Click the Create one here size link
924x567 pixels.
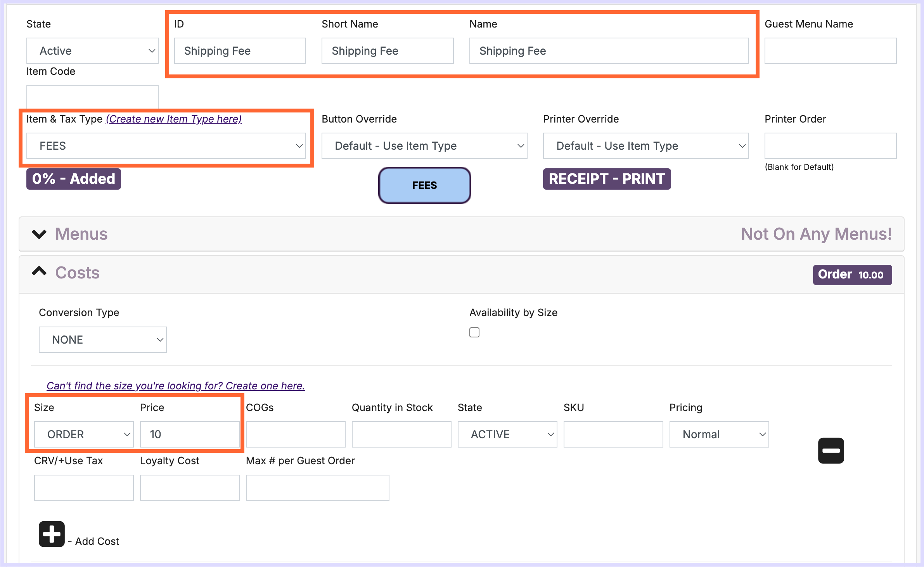[176, 386]
